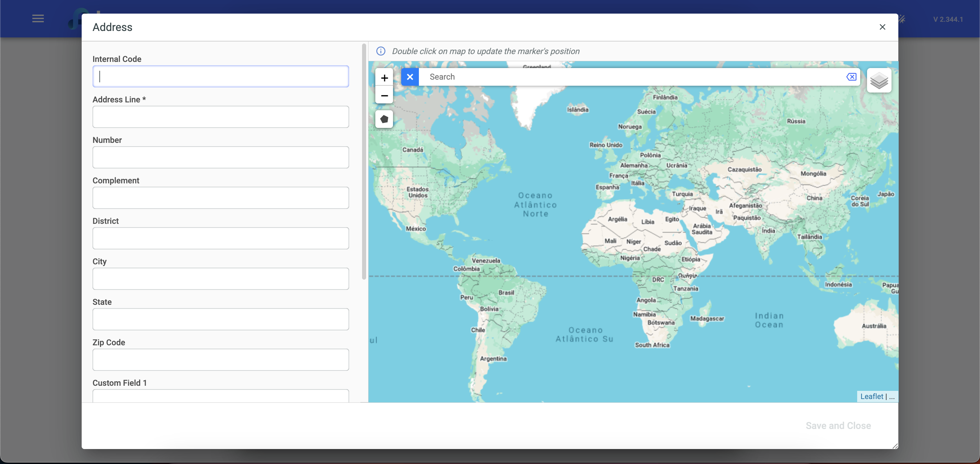
Task: Close the Address dialog
Action: pos(882,27)
